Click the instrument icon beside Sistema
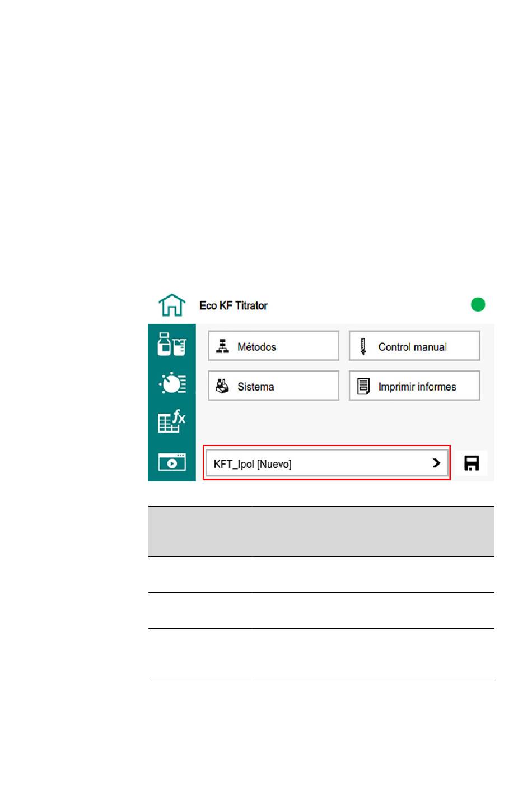The width and height of the screenshot is (532, 789). tap(222, 386)
